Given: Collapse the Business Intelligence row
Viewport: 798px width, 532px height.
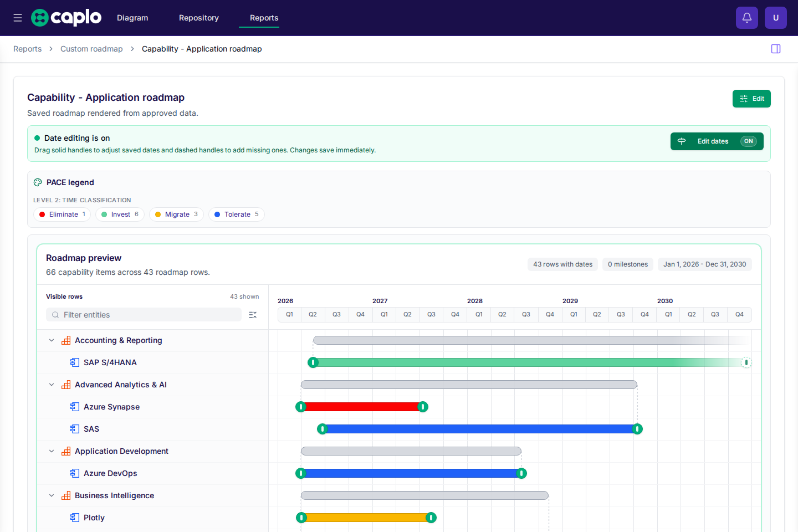Looking at the screenshot, I should (x=52, y=495).
